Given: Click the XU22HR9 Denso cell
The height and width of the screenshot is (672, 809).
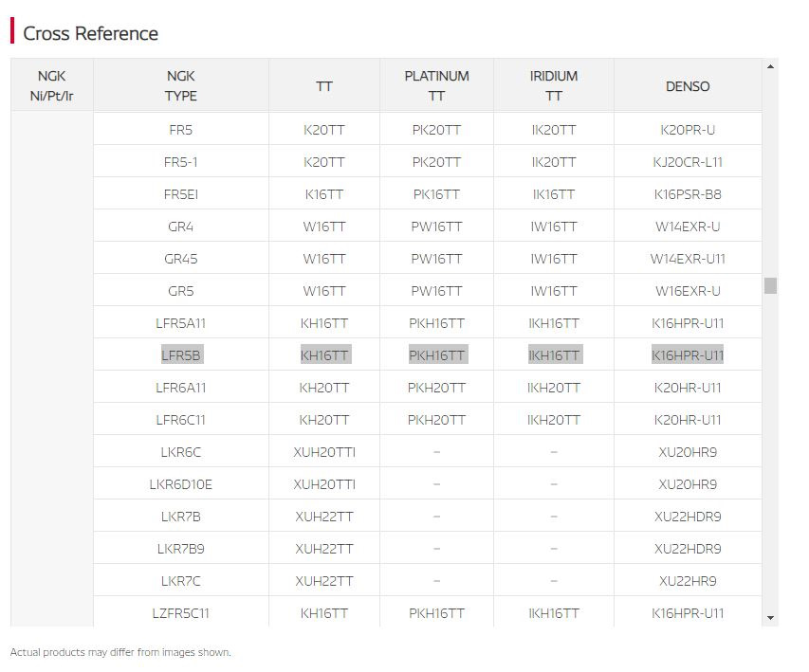Looking at the screenshot, I should [x=688, y=581].
